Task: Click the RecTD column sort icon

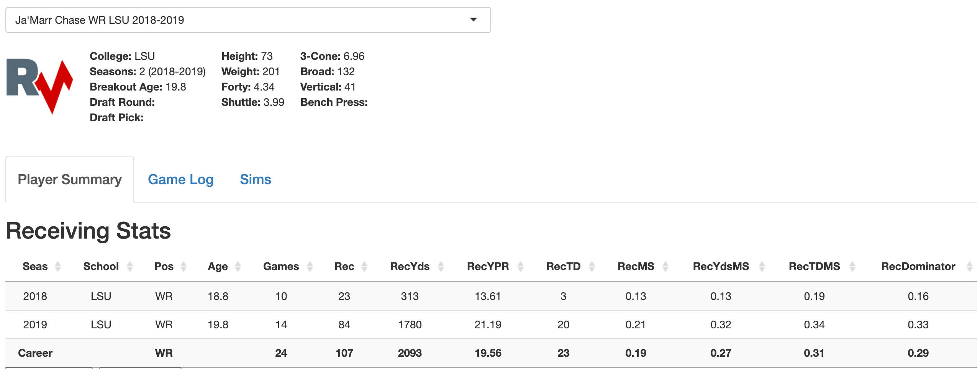Action: [x=592, y=267]
